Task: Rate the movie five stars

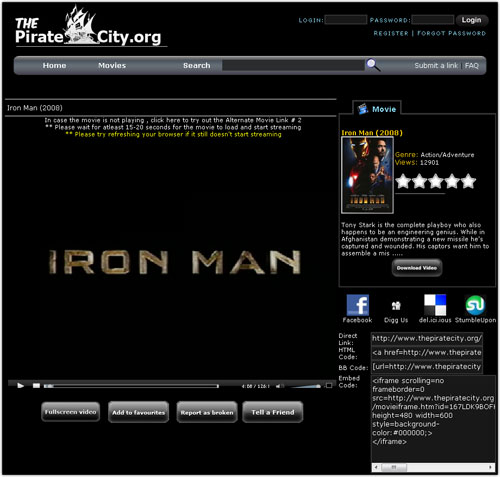Action: [x=468, y=181]
